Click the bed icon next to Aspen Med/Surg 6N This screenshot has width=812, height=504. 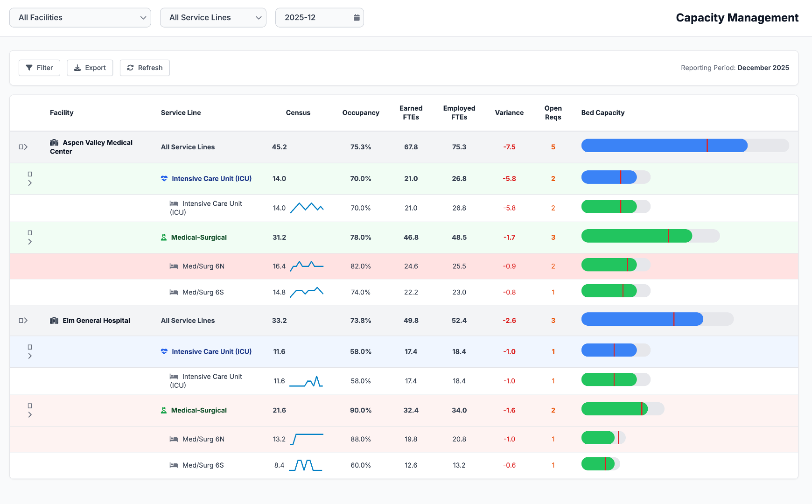(174, 266)
